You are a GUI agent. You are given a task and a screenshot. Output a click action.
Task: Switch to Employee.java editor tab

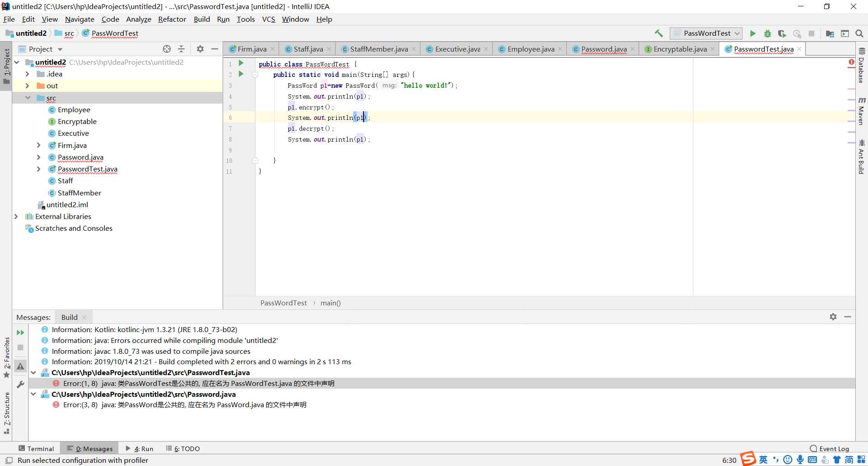531,49
